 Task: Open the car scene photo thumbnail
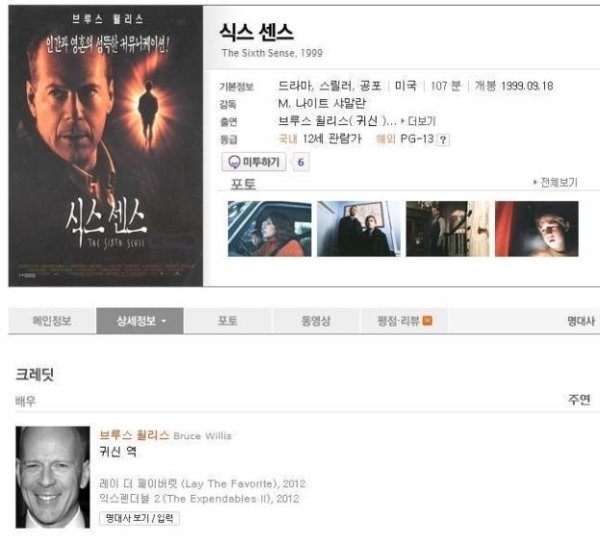pos(269,228)
